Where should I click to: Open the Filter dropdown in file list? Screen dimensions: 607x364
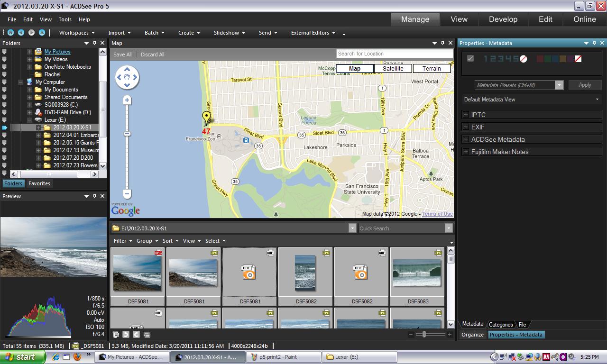(122, 241)
